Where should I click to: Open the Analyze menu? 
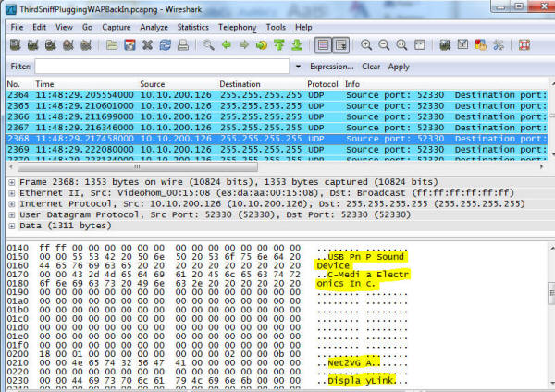(154, 27)
